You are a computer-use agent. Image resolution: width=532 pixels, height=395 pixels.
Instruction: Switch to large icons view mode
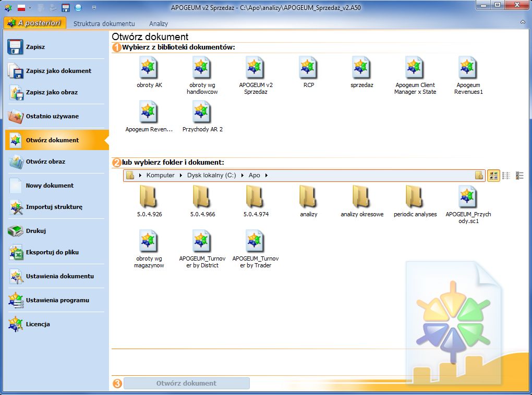pos(493,175)
